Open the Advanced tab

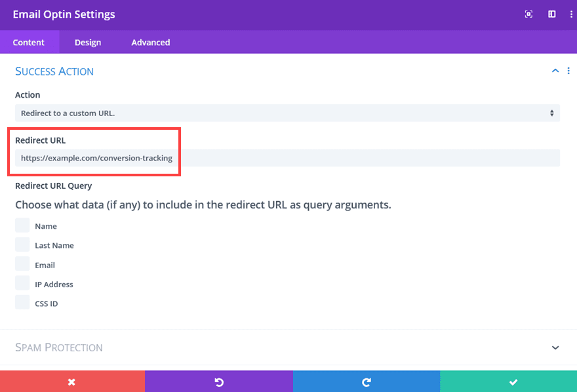(150, 42)
